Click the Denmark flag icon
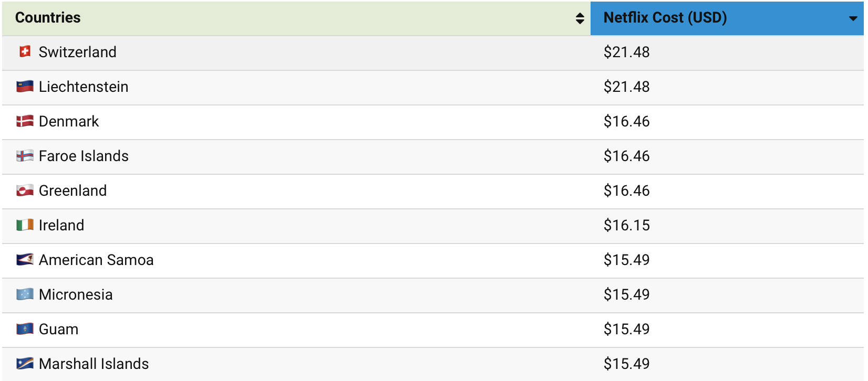 click(25, 121)
